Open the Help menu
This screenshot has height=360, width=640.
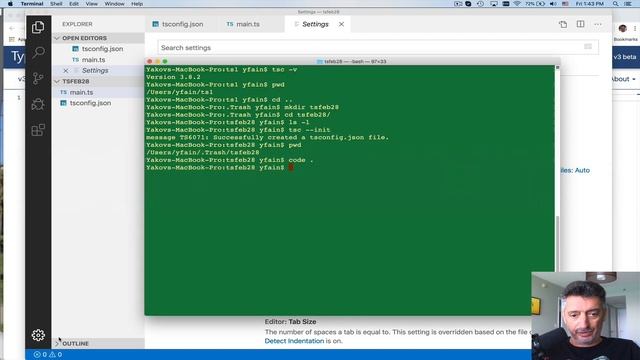pos(137,4)
